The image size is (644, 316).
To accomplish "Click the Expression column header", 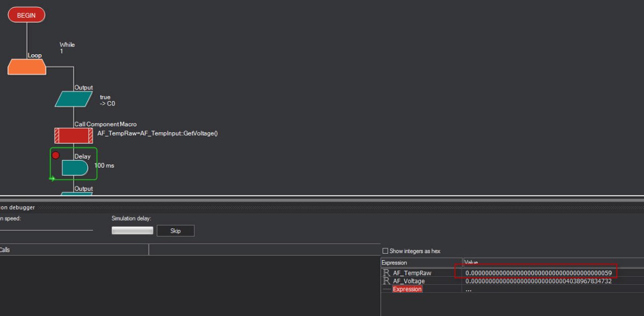I will 421,263.
